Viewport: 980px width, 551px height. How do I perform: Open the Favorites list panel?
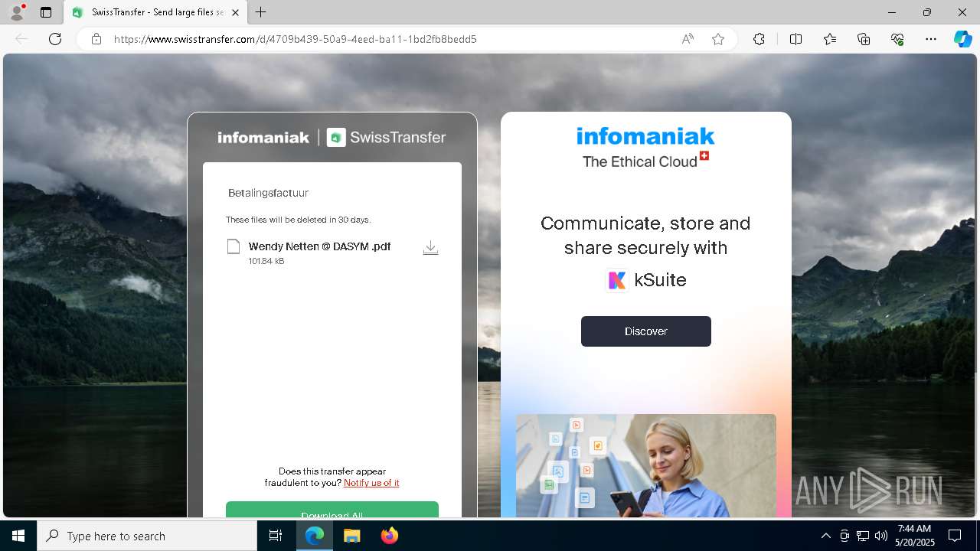(x=830, y=39)
